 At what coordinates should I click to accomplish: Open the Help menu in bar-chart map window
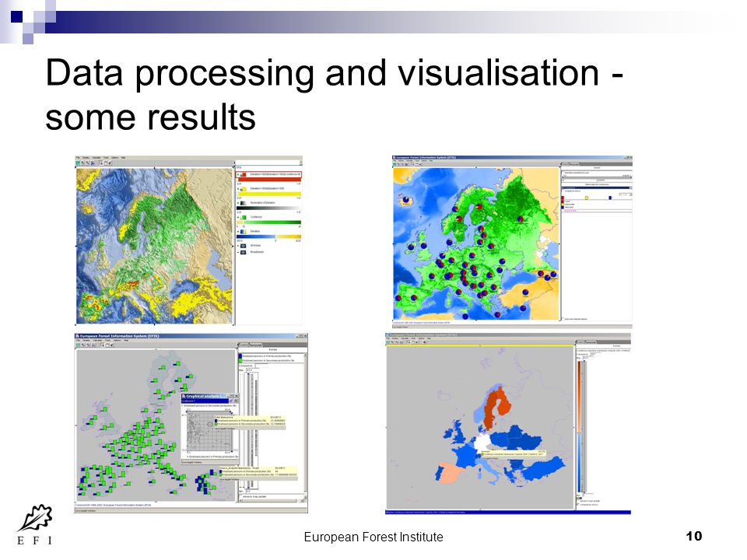(x=126, y=341)
